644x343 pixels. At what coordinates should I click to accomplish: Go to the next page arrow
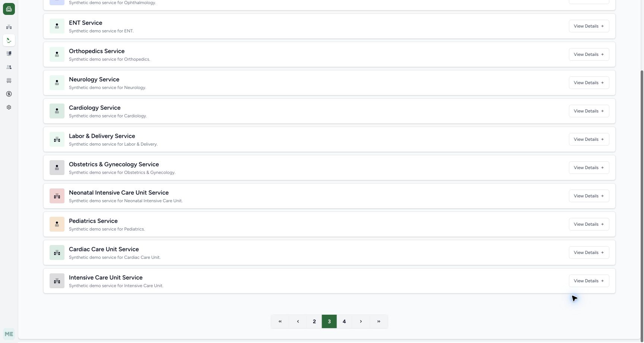361,321
